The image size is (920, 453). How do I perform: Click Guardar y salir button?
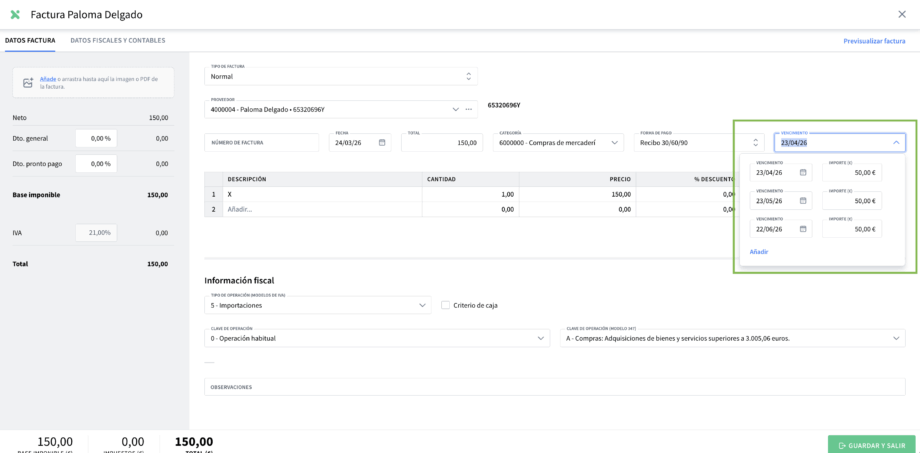point(871,445)
